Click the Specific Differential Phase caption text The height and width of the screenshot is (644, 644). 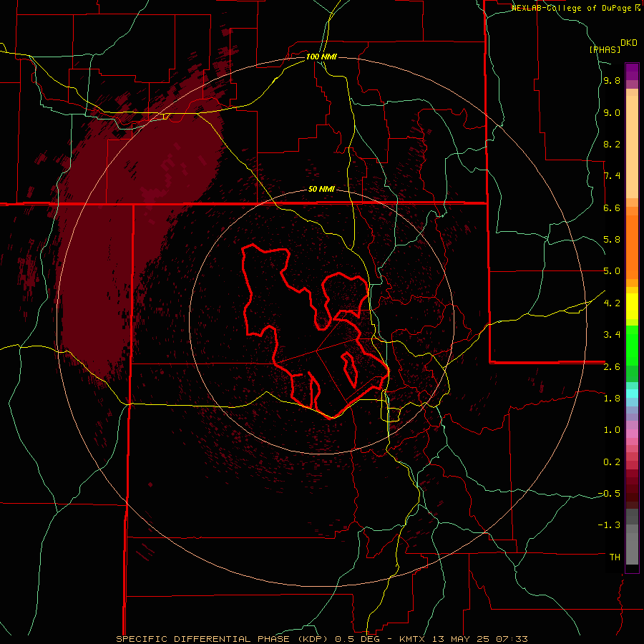click(321, 639)
